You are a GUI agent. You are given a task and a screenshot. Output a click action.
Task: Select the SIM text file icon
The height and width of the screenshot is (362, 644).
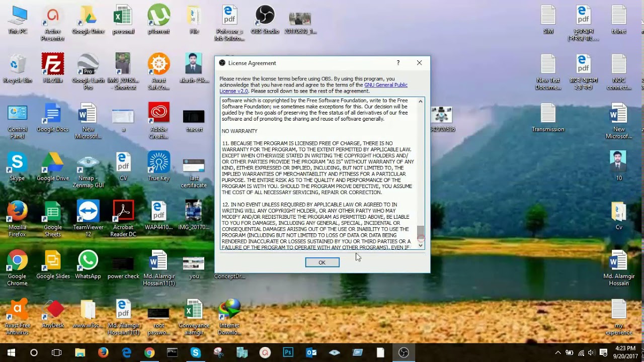point(548,20)
